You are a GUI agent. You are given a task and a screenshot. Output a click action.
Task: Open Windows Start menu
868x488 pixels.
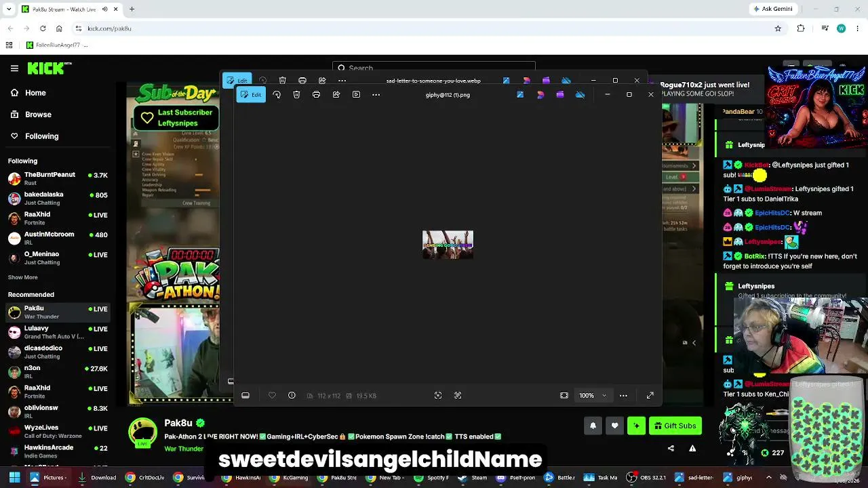[14, 477]
